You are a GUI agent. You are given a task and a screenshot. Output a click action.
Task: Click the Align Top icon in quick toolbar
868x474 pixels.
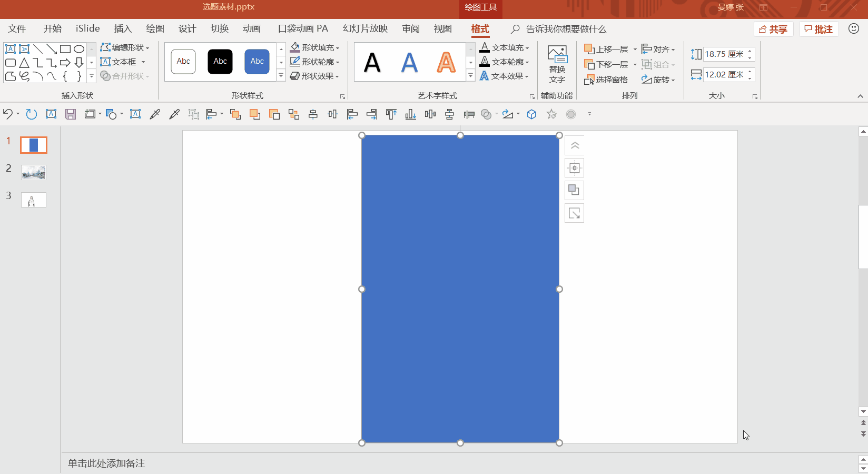pos(391,114)
